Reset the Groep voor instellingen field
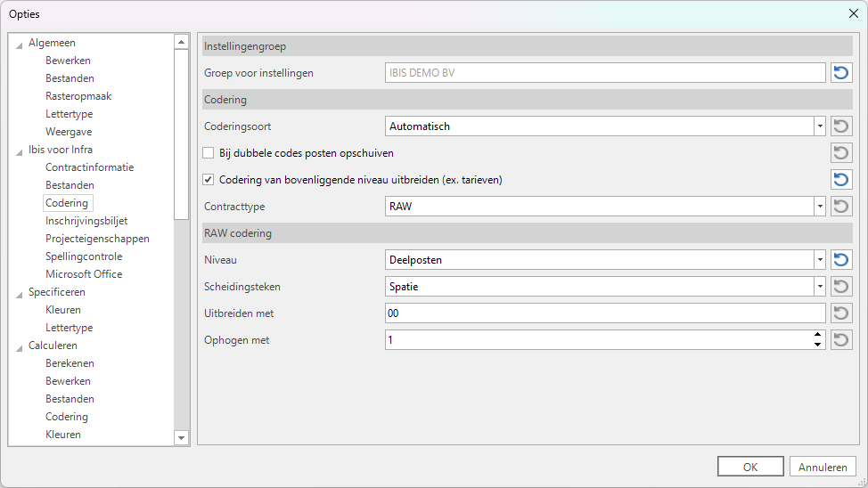Image resolution: width=868 pixels, height=488 pixels. click(841, 73)
